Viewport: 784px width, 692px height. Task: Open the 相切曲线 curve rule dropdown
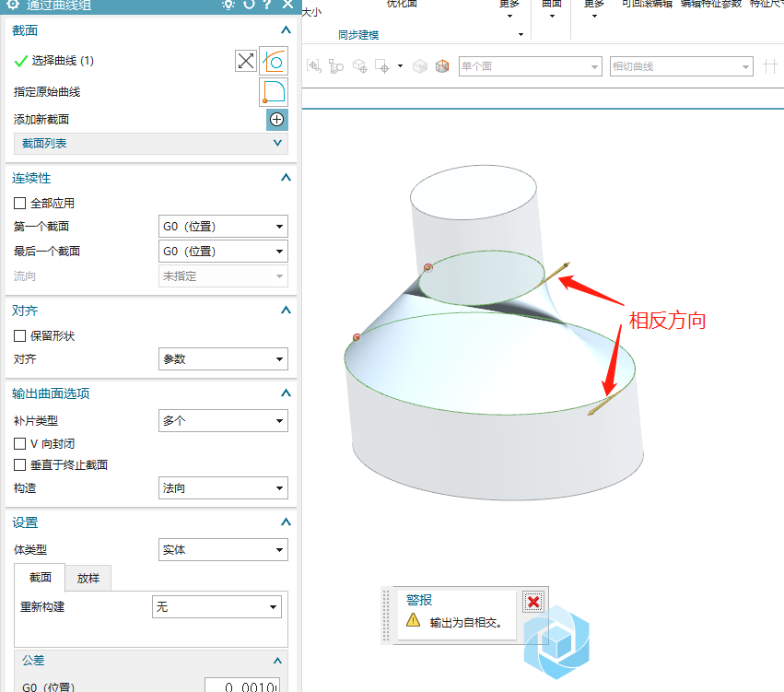click(x=682, y=66)
